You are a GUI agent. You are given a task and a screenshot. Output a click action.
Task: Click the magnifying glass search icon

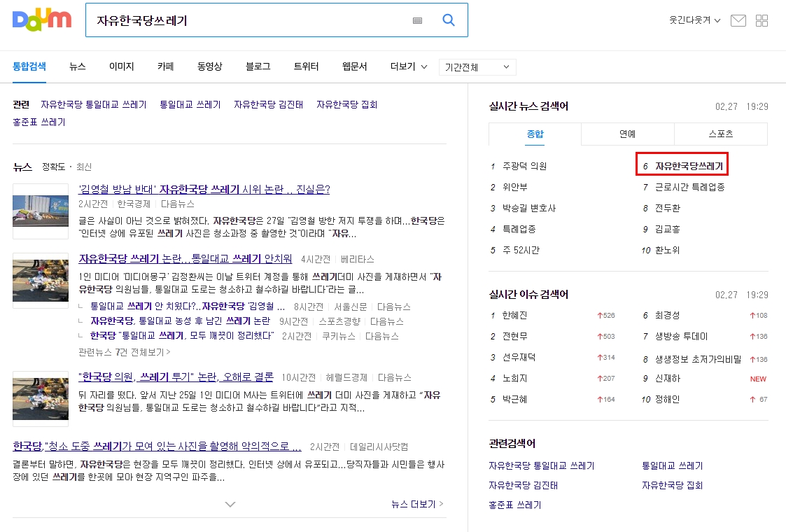[449, 20]
